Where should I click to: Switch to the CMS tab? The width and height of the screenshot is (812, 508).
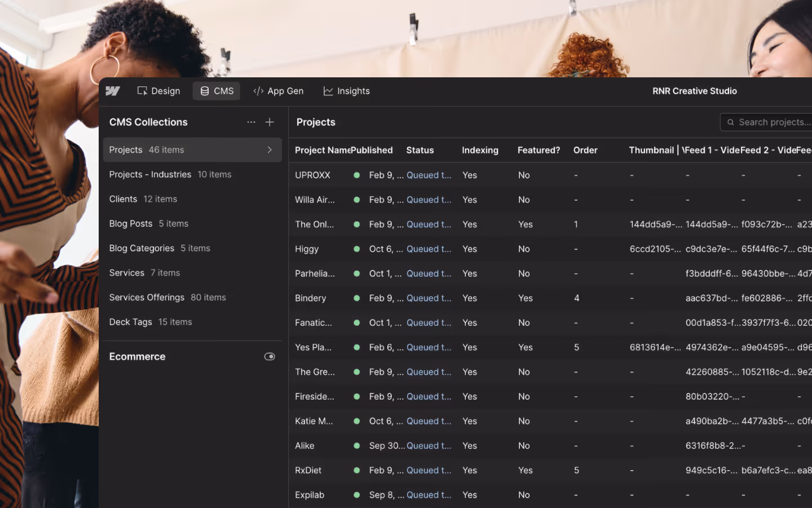coord(217,91)
